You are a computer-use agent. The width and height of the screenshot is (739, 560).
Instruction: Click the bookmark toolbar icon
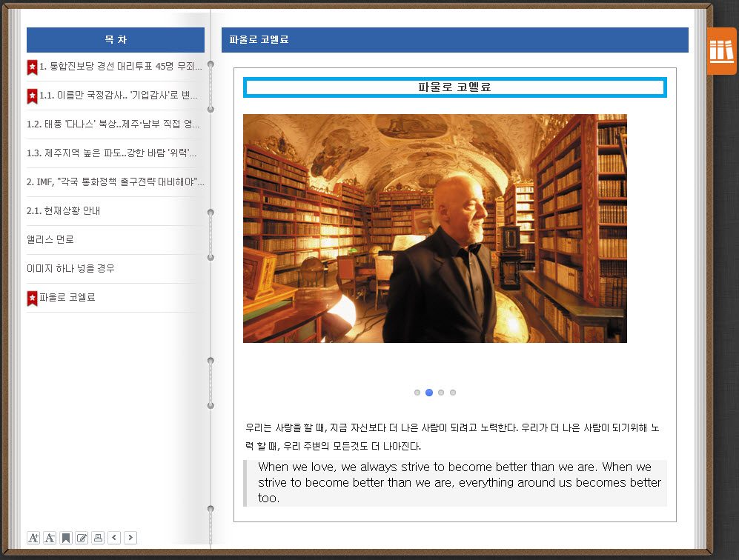(66, 537)
